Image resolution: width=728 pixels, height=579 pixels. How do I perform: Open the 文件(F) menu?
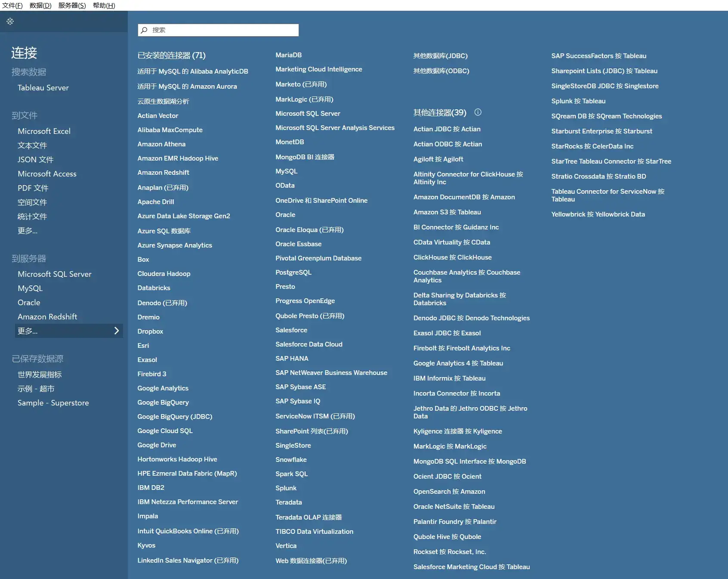point(12,6)
